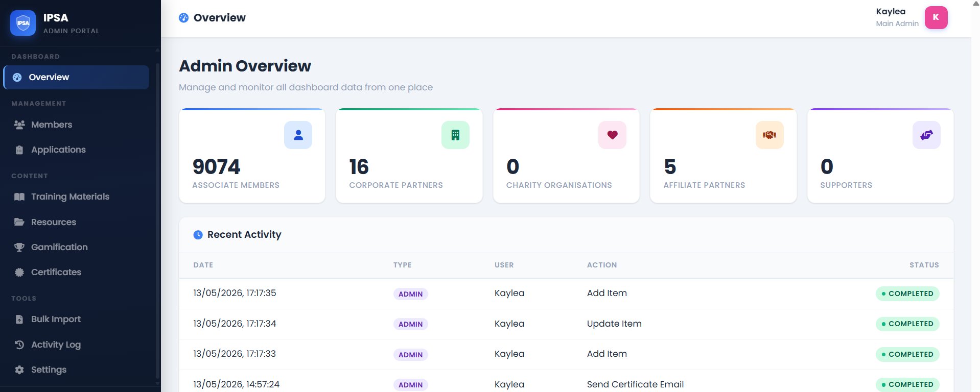Click the Charity Organisations count card
The image size is (980, 392).
[566, 156]
